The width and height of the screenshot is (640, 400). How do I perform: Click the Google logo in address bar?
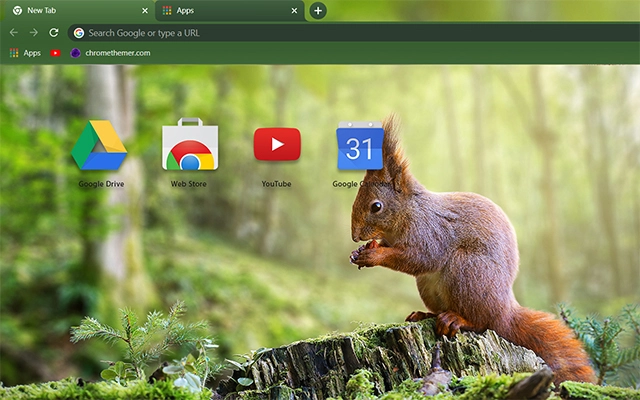tap(79, 33)
